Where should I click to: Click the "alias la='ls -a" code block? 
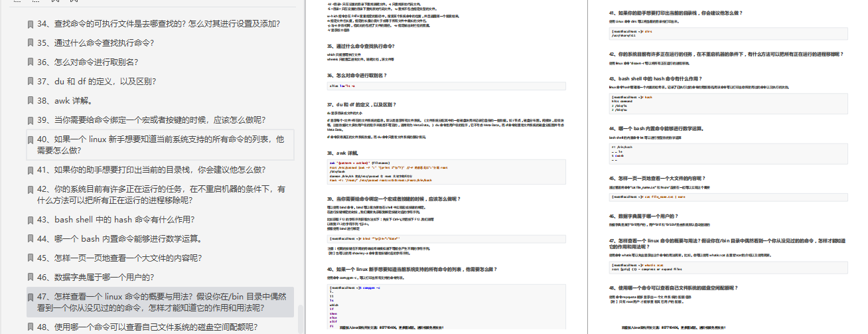[x=447, y=86]
